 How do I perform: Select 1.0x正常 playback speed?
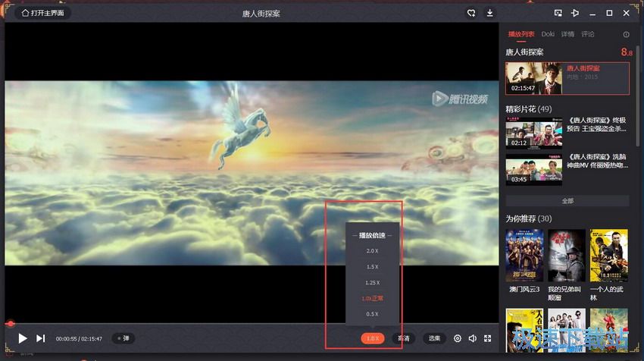tap(372, 299)
